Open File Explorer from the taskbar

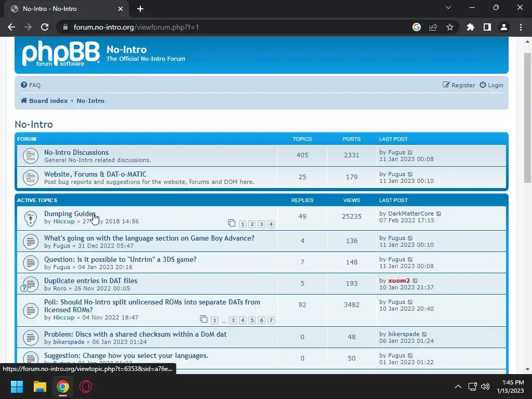tap(39, 387)
